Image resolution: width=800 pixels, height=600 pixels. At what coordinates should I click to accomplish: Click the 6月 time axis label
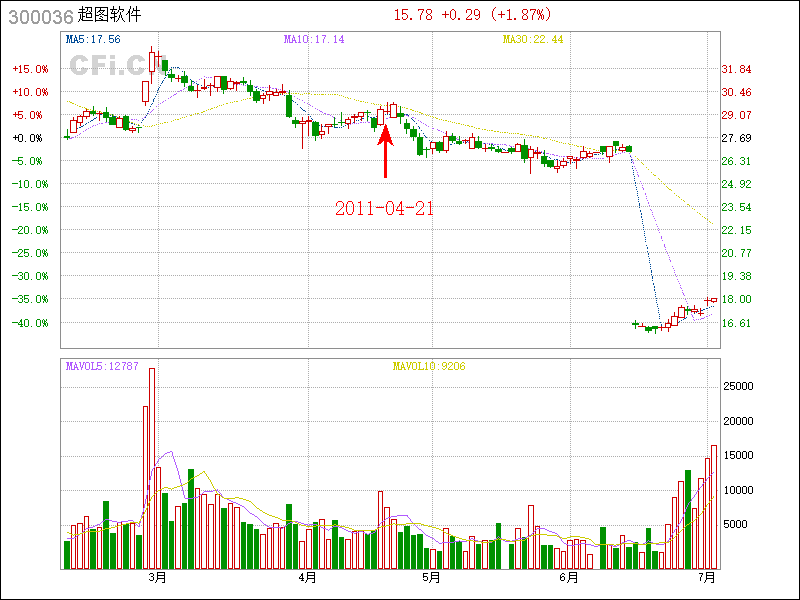coord(569,577)
